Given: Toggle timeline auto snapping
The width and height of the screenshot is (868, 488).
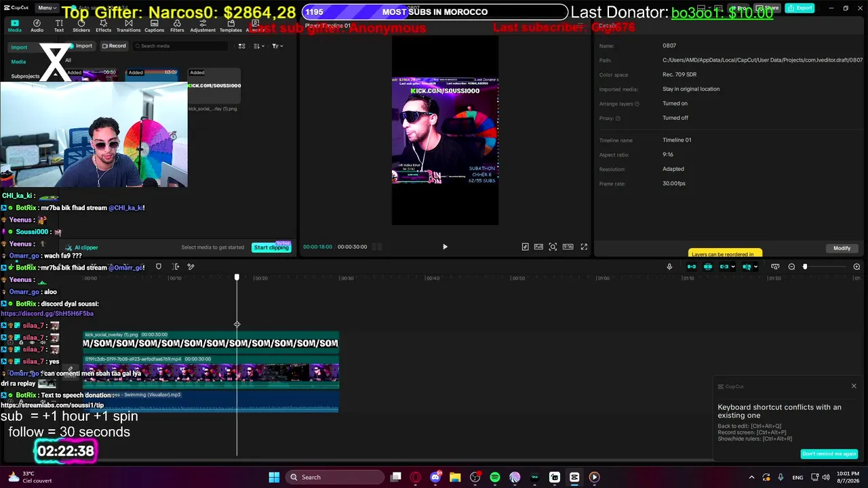Looking at the screenshot, I should (x=708, y=267).
